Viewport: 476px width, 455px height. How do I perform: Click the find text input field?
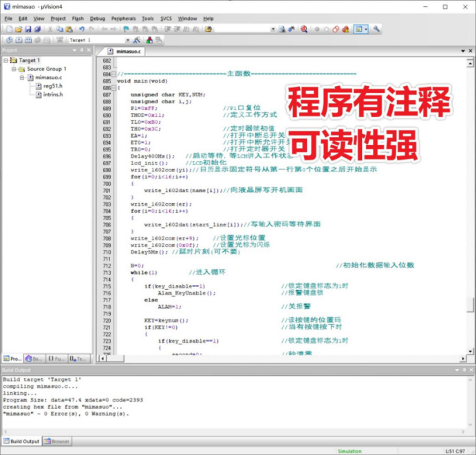pos(242,29)
